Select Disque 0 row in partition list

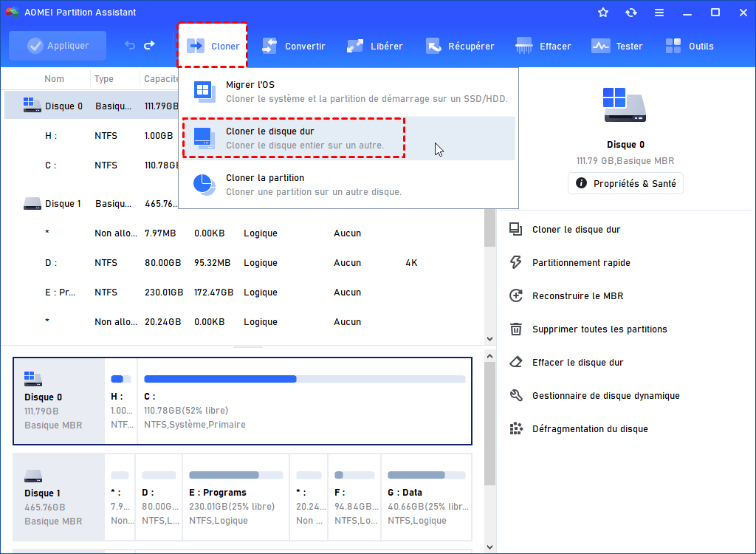(92, 106)
